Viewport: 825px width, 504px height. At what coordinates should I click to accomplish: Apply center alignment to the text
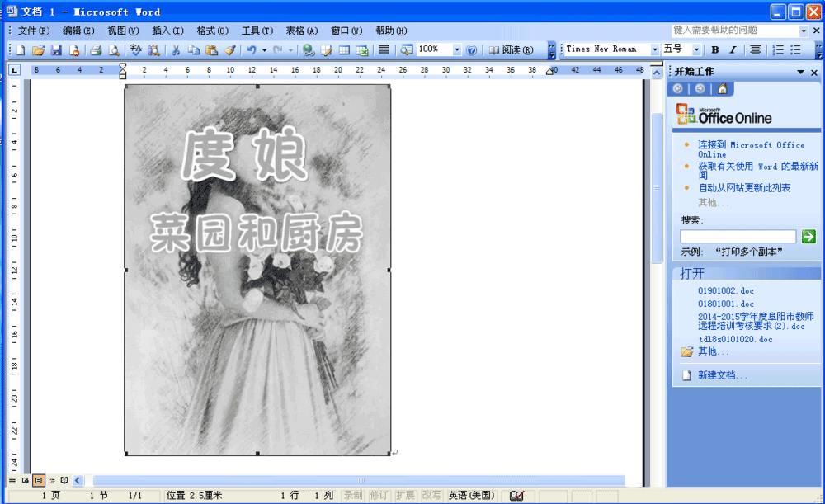click(x=755, y=50)
